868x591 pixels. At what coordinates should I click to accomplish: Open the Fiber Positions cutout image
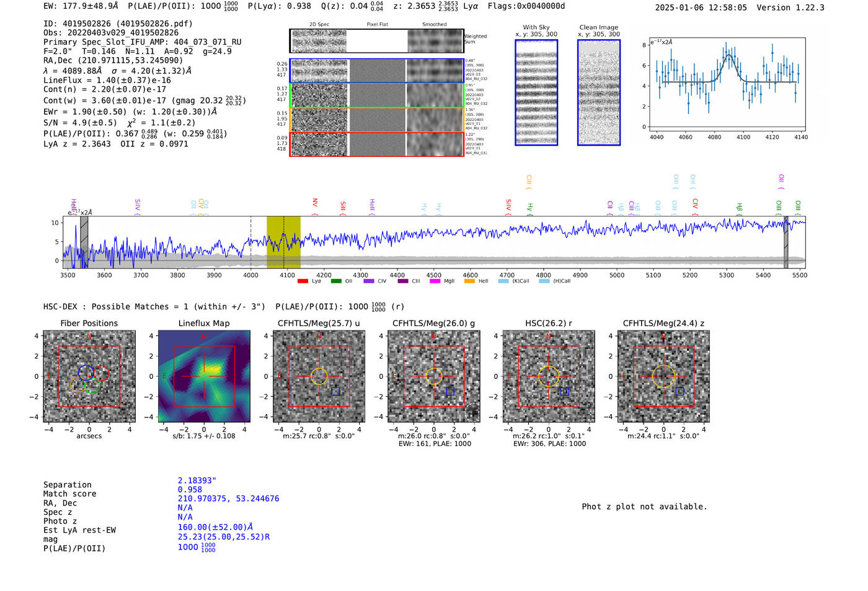[x=89, y=376]
